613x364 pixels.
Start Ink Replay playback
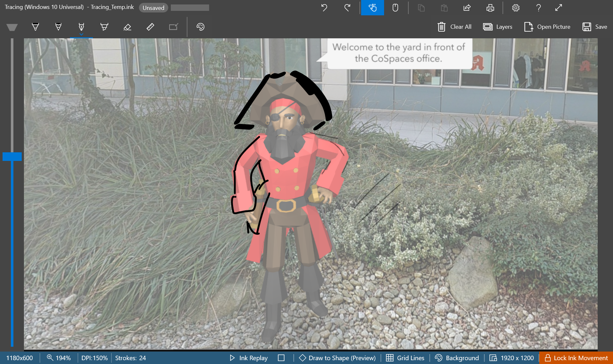pyautogui.click(x=249, y=358)
